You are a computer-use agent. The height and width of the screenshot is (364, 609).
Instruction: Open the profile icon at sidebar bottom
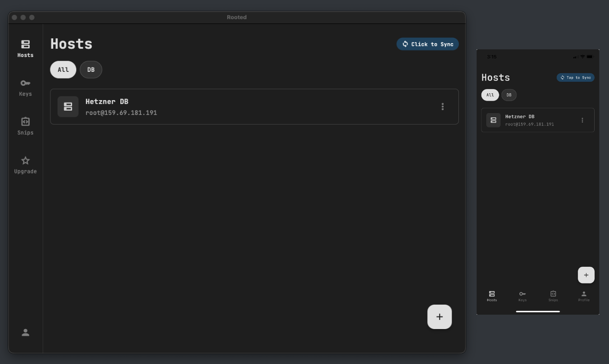[x=25, y=332]
